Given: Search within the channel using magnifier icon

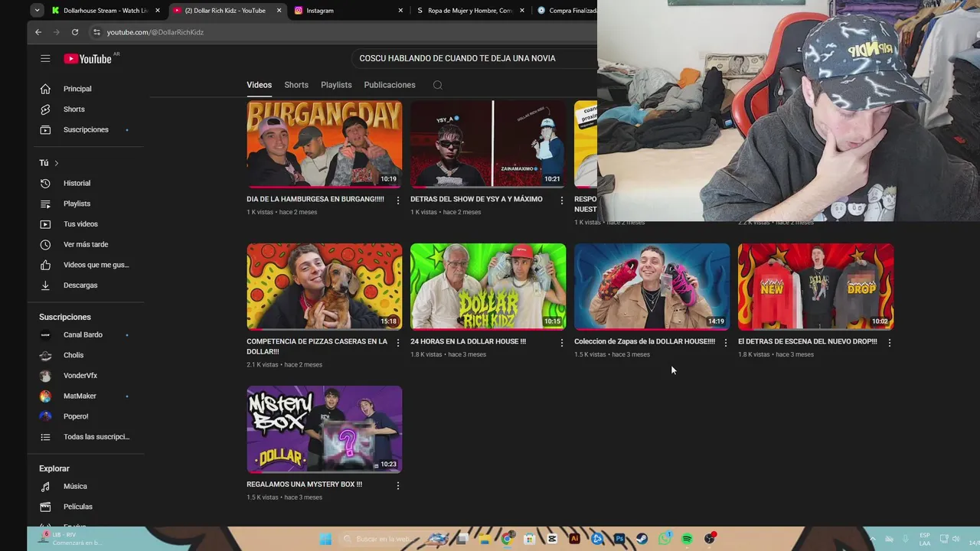Looking at the screenshot, I should point(438,85).
